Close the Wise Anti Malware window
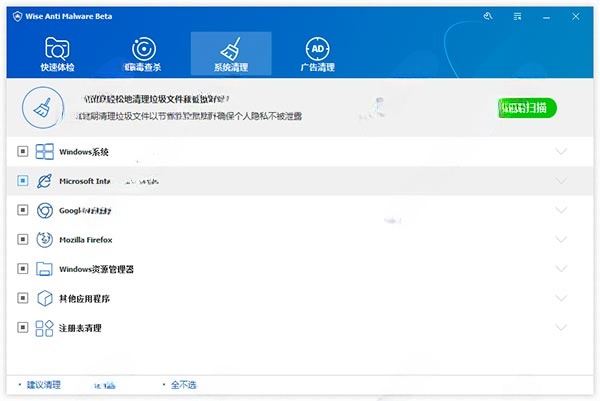Image resolution: width=600 pixels, height=401 pixels. click(x=576, y=16)
